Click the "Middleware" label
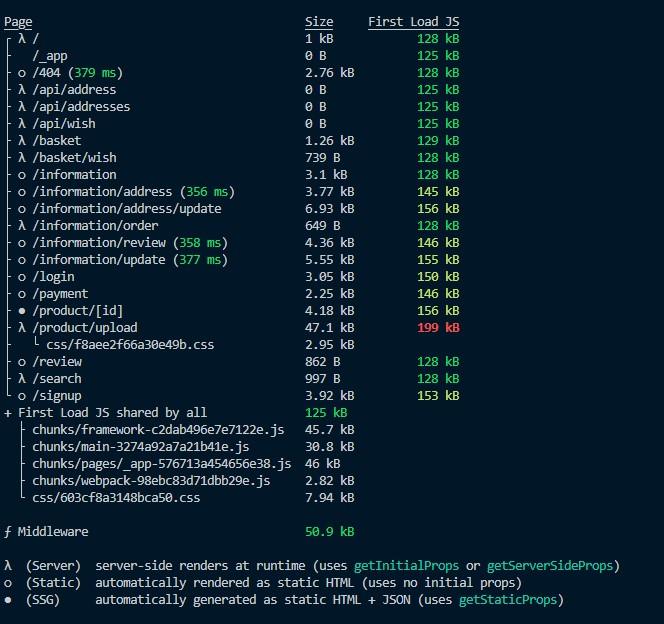This screenshot has width=664, height=624. [53, 532]
